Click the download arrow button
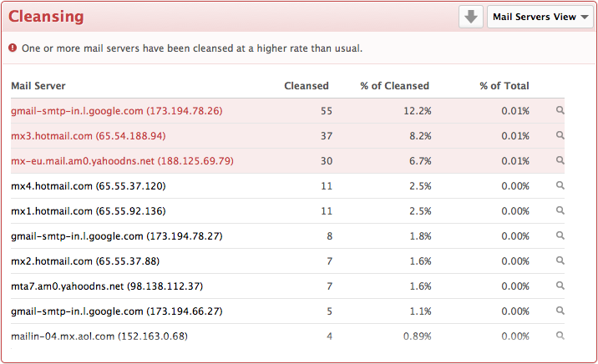 (470, 17)
